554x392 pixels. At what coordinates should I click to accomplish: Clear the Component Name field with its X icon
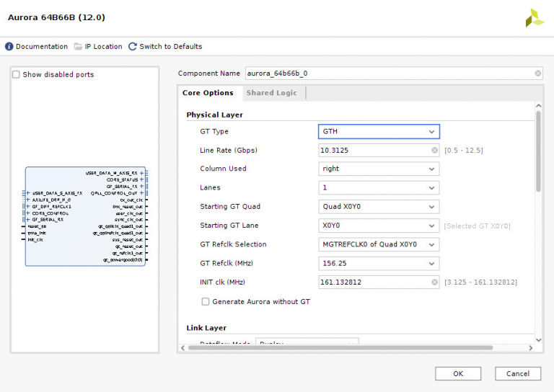538,73
